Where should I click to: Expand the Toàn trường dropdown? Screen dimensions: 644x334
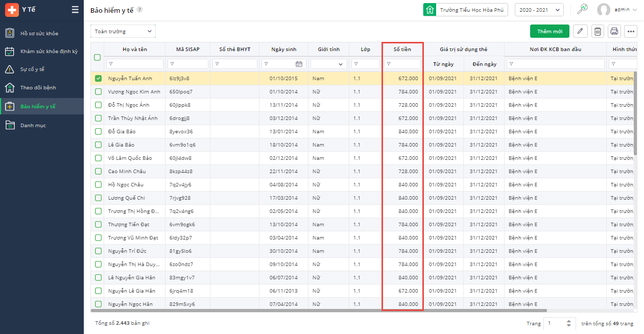pos(123,31)
